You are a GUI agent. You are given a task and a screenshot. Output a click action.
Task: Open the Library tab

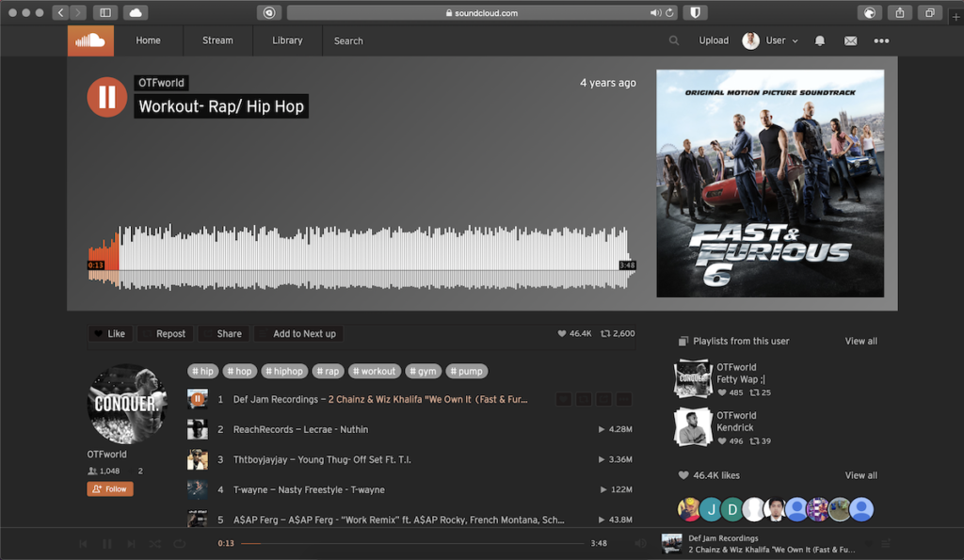pos(287,40)
